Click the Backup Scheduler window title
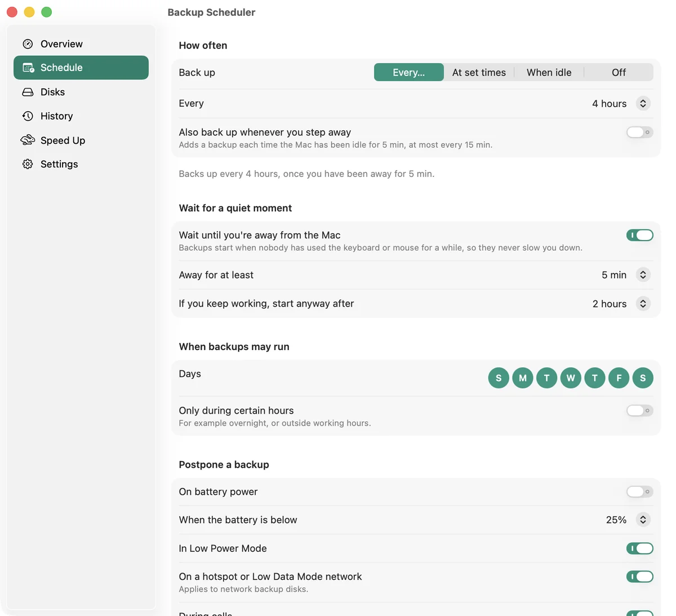Viewport: 676px width, 616px height. click(x=211, y=12)
